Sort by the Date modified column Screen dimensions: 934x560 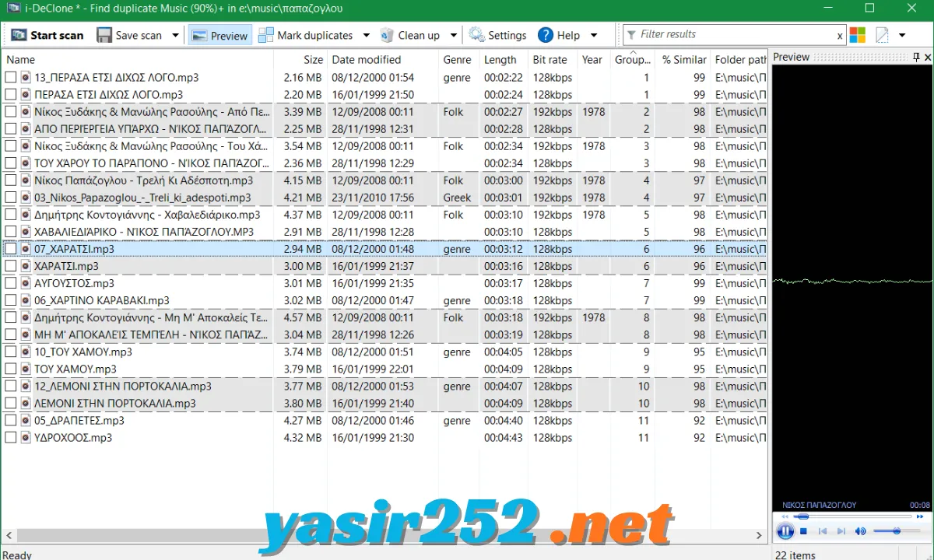pyautogui.click(x=383, y=59)
